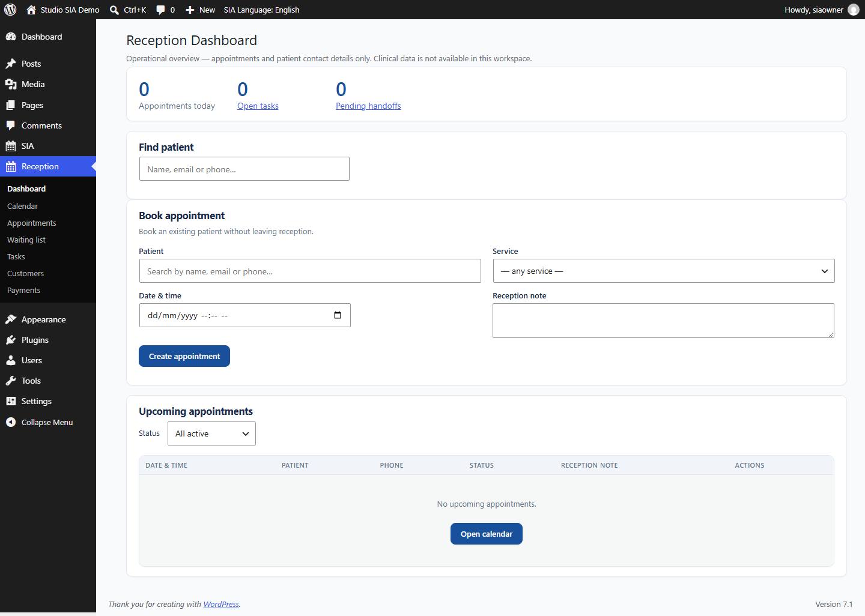The height and width of the screenshot is (616, 865).
Task: Click the Media icon in sidebar
Action: [11, 84]
